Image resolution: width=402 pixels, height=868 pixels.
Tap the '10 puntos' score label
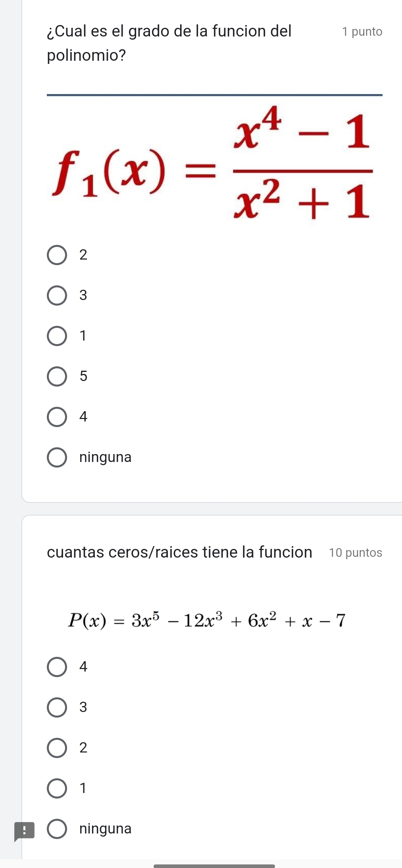click(x=356, y=553)
